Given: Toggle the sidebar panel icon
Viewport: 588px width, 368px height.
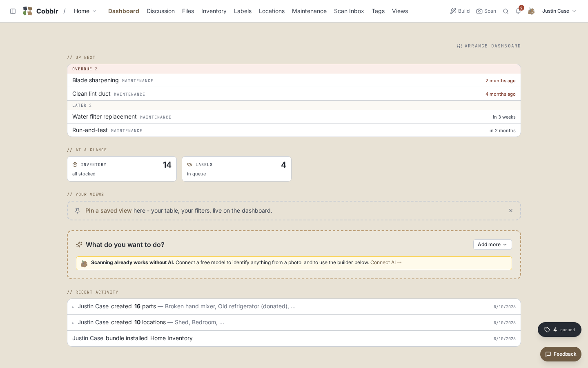Looking at the screenshot, I should (x=13, y=11).
